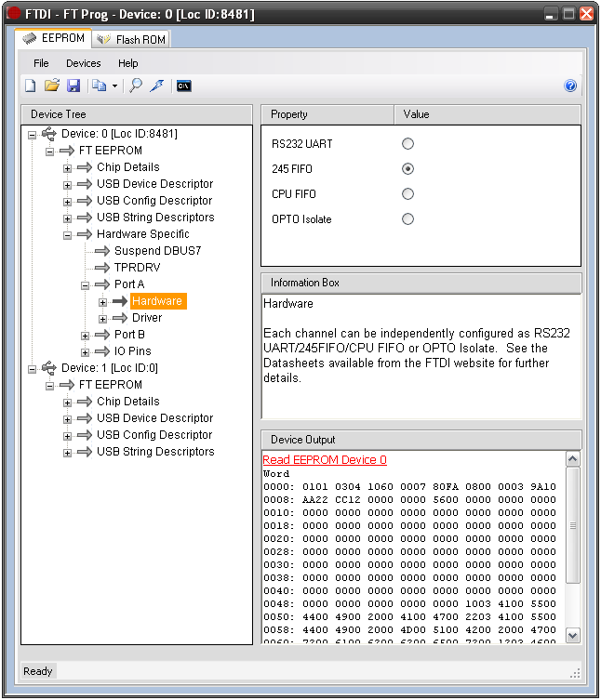Click the Flash ROM tab icon

pos(103,39)
